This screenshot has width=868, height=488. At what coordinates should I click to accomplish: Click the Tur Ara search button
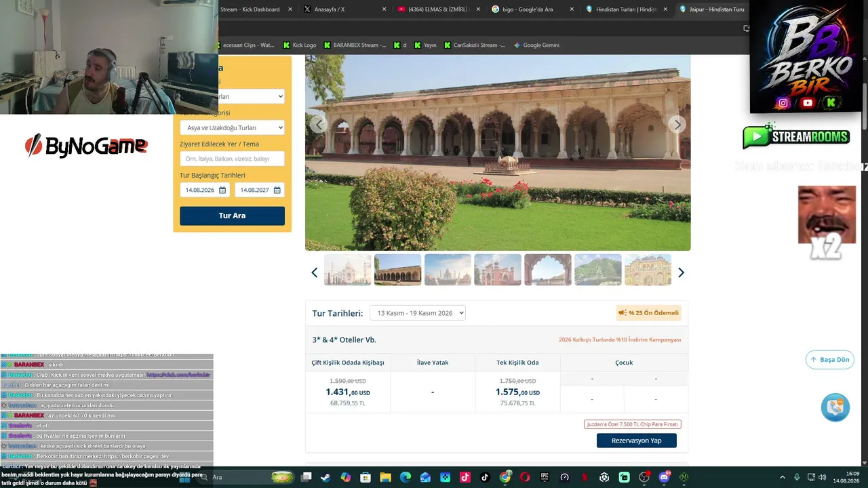click(232, 216)
